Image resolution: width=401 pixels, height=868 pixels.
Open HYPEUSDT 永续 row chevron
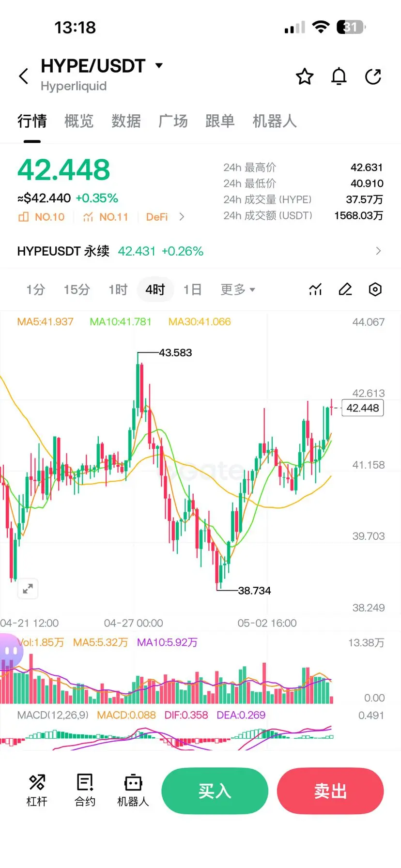[x=378, y=251]
